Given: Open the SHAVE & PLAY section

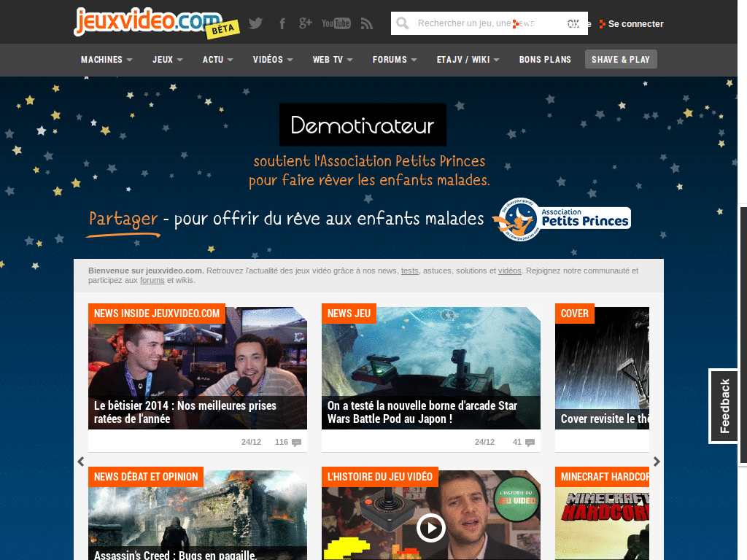Looking at the screenshot, I should pos(621,60).
